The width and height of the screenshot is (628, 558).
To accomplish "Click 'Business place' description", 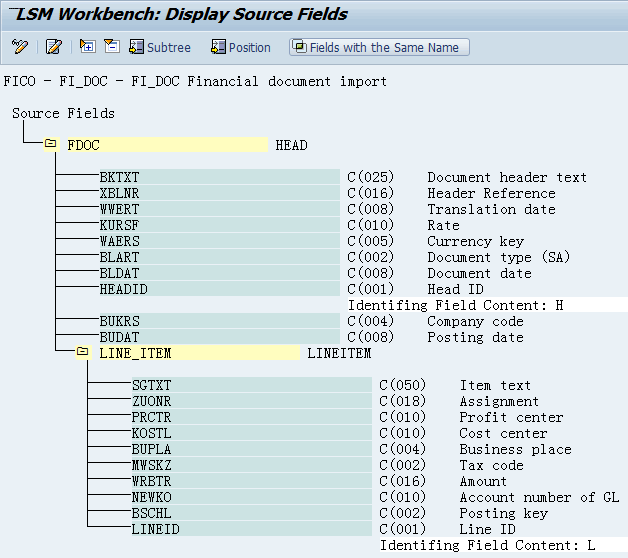I will coord(515,450).
